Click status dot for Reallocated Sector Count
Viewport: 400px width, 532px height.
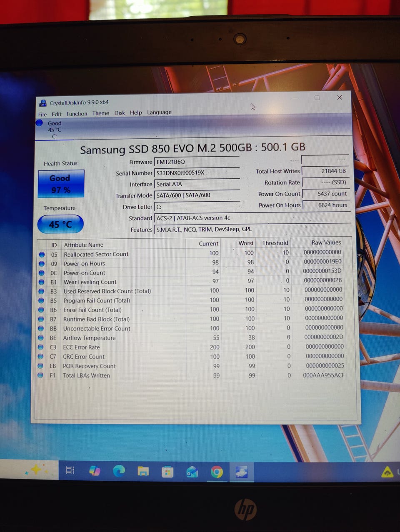[42, 255]
